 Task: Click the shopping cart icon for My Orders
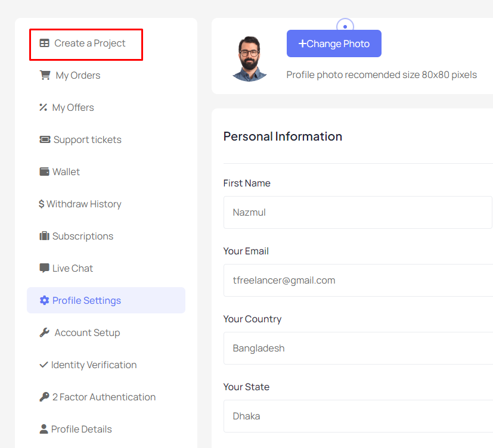pos(45,75)
